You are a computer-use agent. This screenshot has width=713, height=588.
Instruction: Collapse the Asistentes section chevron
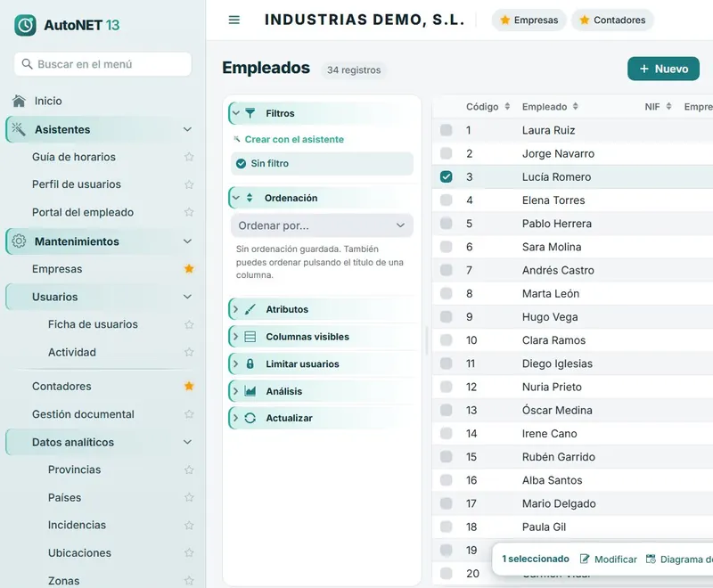point(187,129)
